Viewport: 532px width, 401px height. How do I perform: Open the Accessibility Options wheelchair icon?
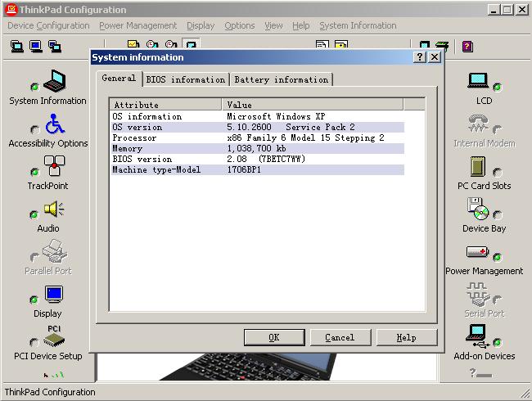pyautogui.click(x=55, y=124)
